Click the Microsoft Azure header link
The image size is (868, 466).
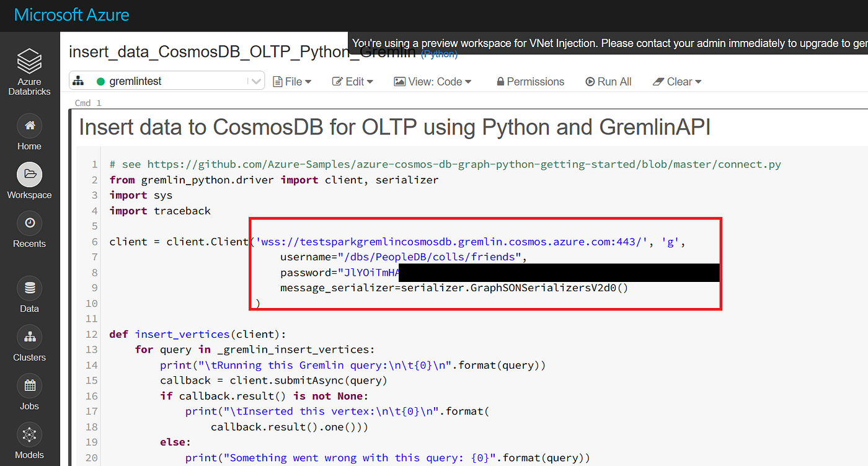(x=71, y=15)
